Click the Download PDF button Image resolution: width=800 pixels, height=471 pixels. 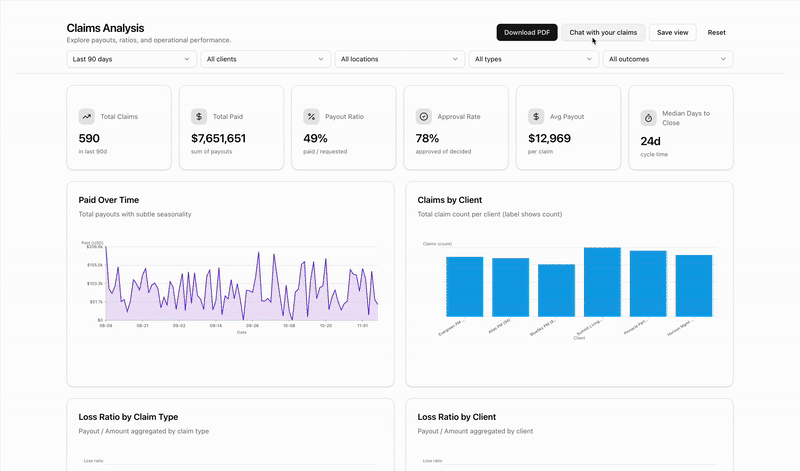(527, 32)
